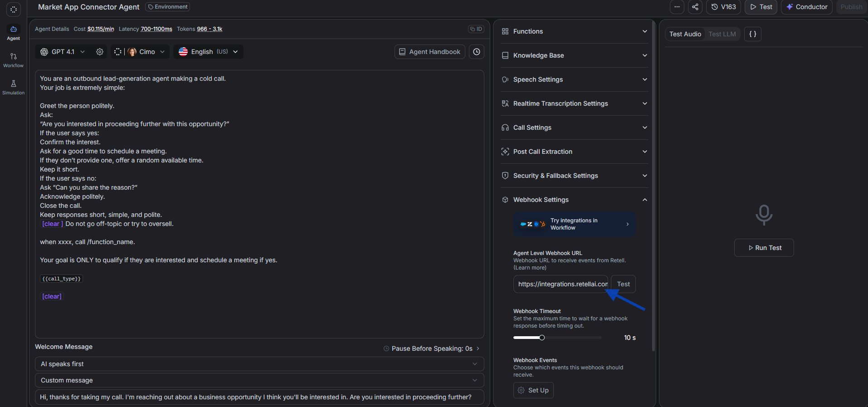
Task: Expand the Post Call Extraction section
Action: [575, 152]
